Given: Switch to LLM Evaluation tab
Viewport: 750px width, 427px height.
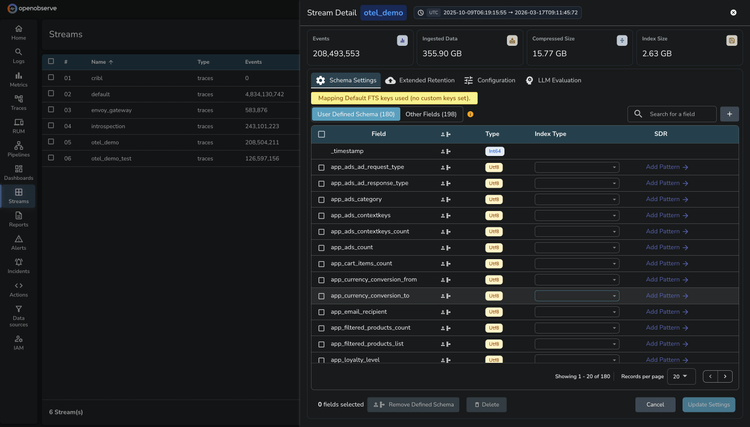Looking at the screenshot, I should (x=553, y=80).
